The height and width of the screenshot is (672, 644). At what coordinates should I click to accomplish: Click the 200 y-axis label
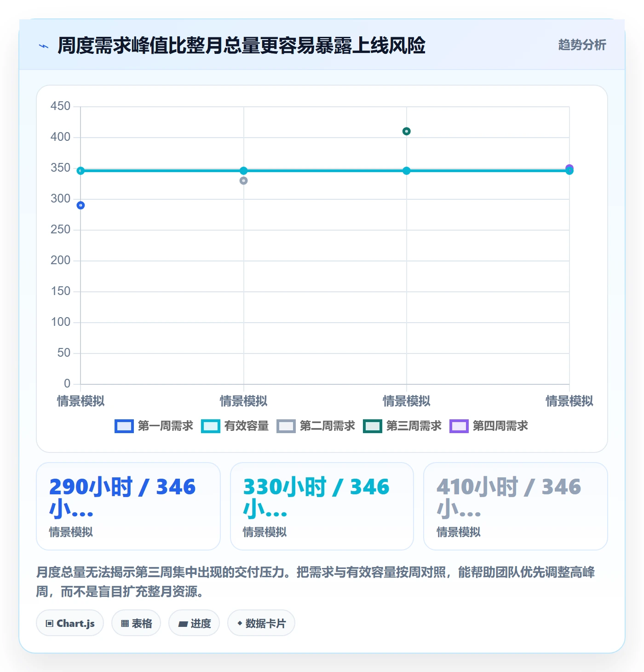[x=60, y=261]
